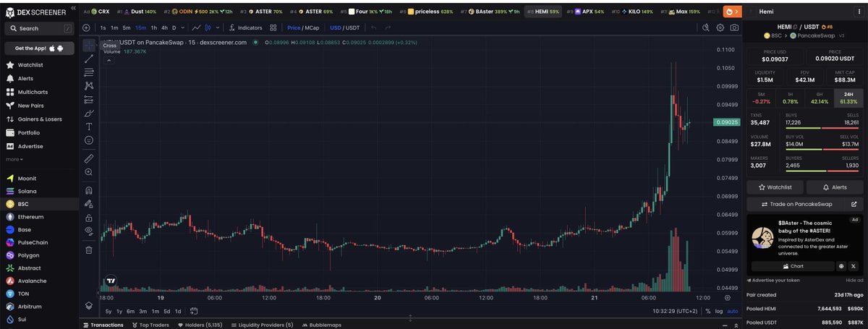
Task: Select the brush drawing tool
Action: tap(89, 114)
